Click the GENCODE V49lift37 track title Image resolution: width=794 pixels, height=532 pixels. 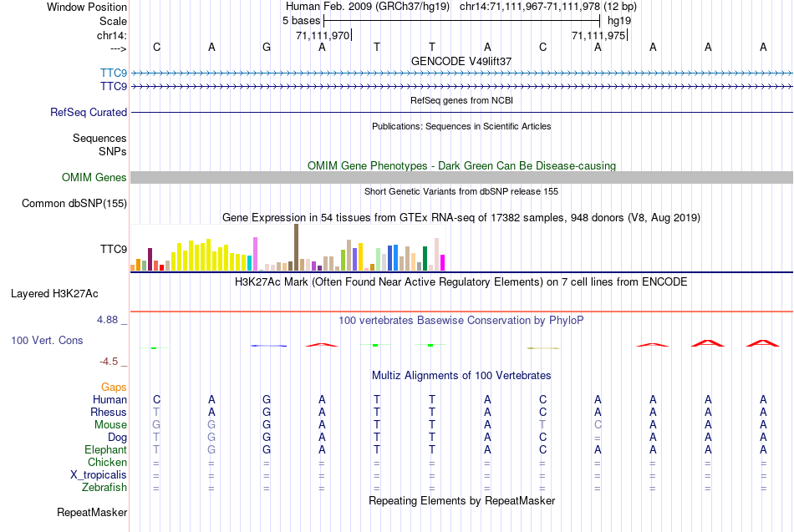click(x=461, y=61)
